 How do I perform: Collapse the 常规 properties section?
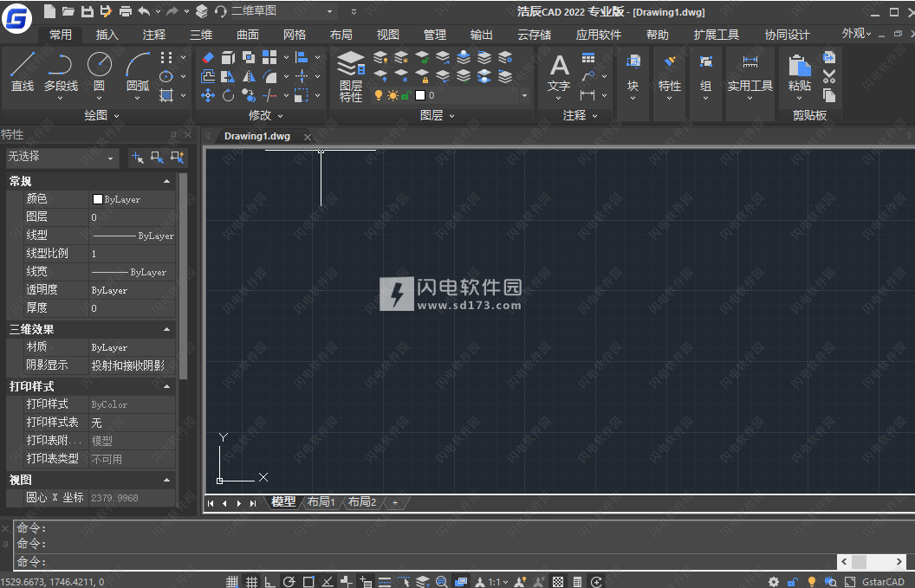pyautogui.click(x=167, y=181)
